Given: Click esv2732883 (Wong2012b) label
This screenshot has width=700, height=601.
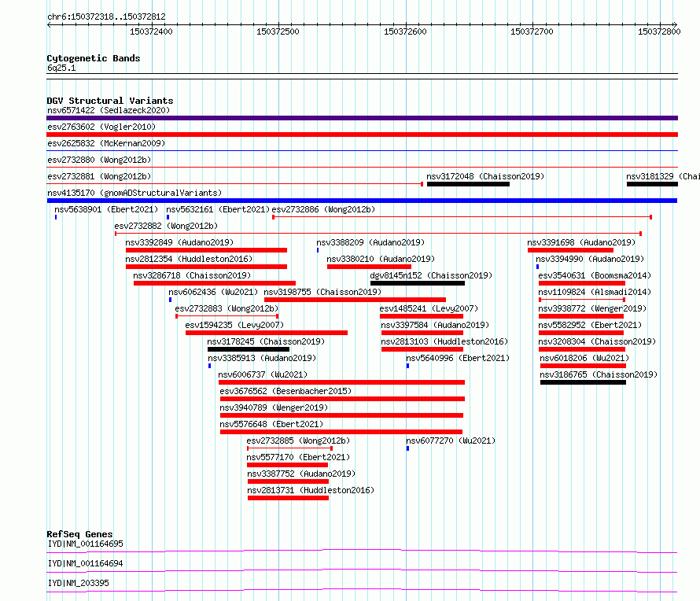Looking at the screenshot, I should 227,308.
